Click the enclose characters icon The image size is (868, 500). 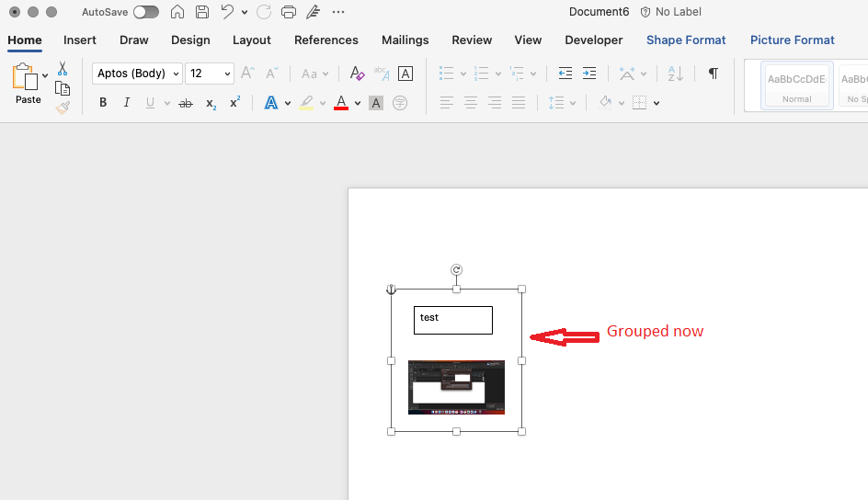click(400, 103)
